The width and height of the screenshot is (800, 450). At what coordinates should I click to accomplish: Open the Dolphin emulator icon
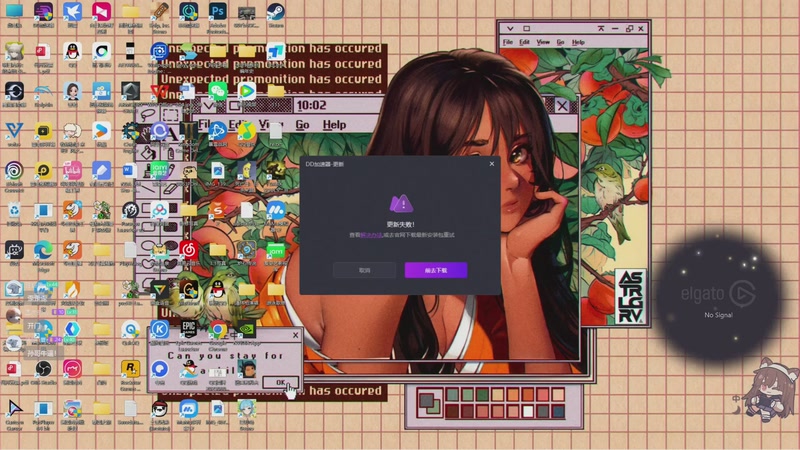pyautogui.click(x=43, y=92)
